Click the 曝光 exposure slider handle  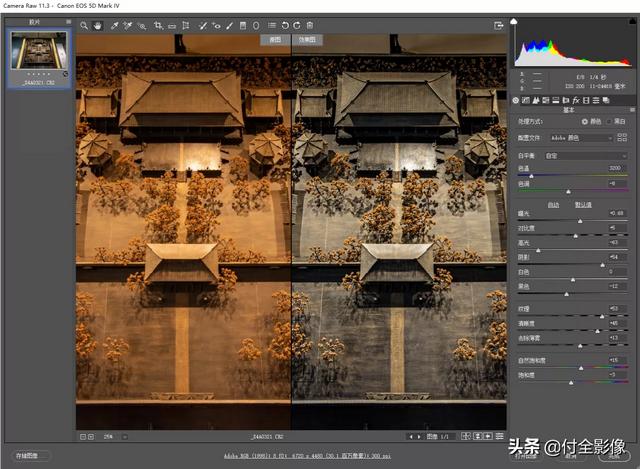(x=580, y=220)
